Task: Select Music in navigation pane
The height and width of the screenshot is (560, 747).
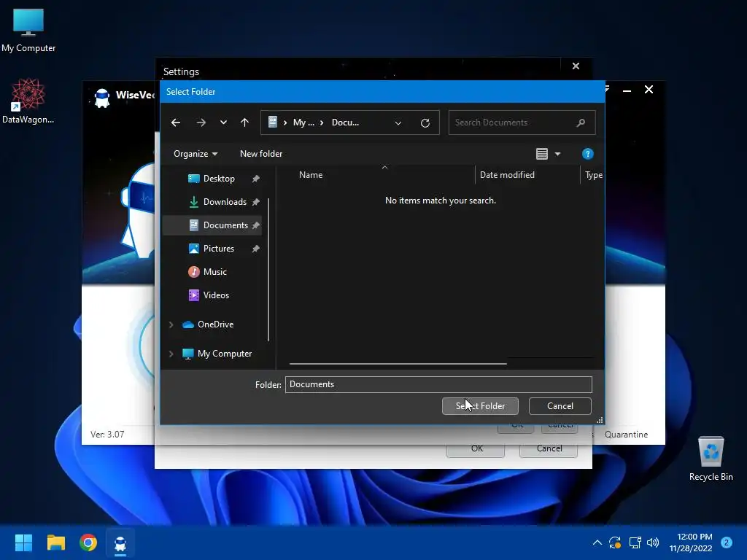Action: click(x=215, y=272)
